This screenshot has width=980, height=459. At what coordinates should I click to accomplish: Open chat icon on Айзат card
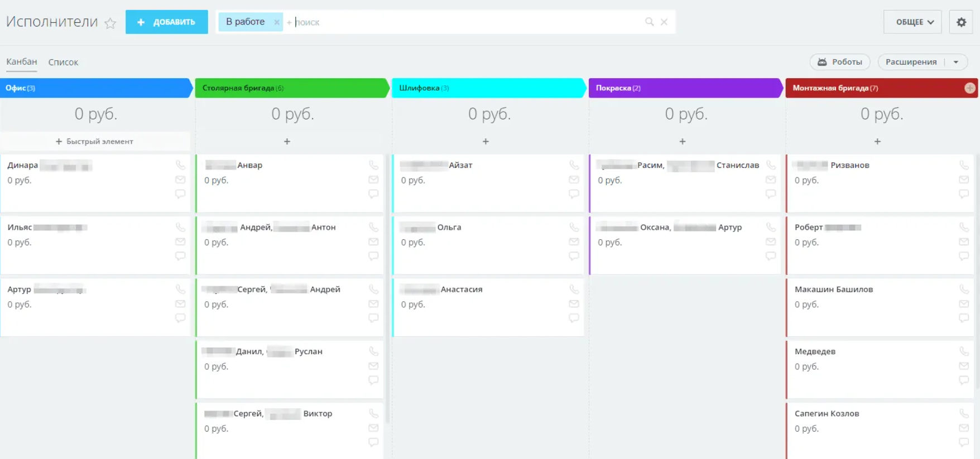pos(574,194)
